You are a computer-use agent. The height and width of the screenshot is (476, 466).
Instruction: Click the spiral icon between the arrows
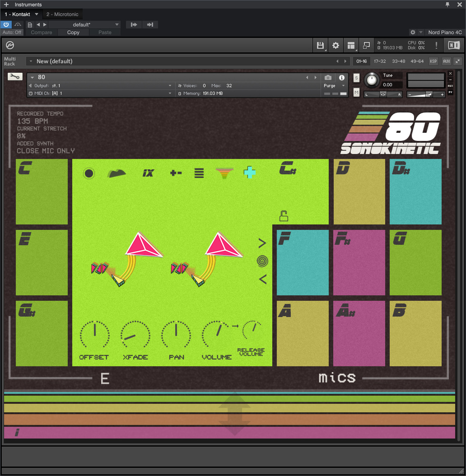coord(262,261)
